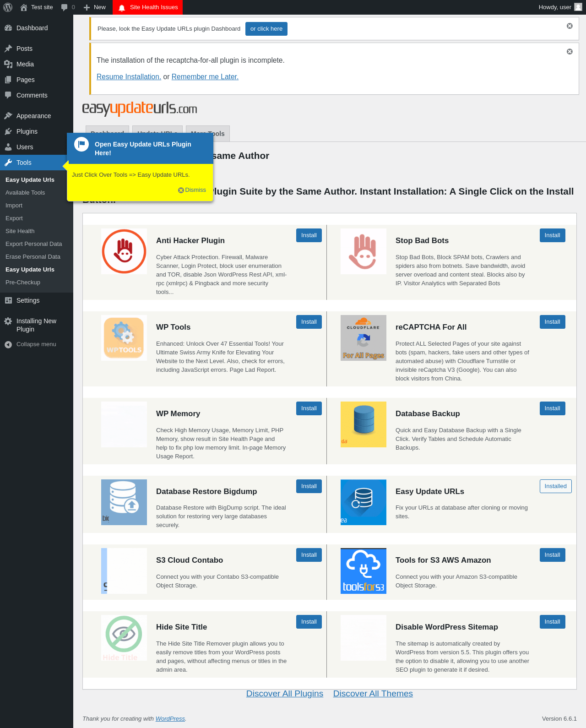Click the Hide Title eye icon
Screen dimensions: 586x728
click(x=124, y=638)
